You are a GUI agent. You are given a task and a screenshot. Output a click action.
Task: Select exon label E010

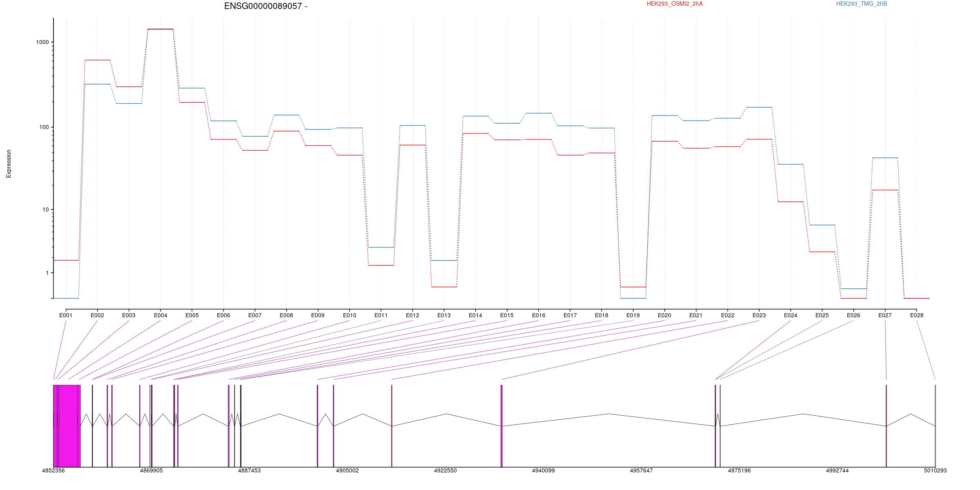click(x=350, y=315)
